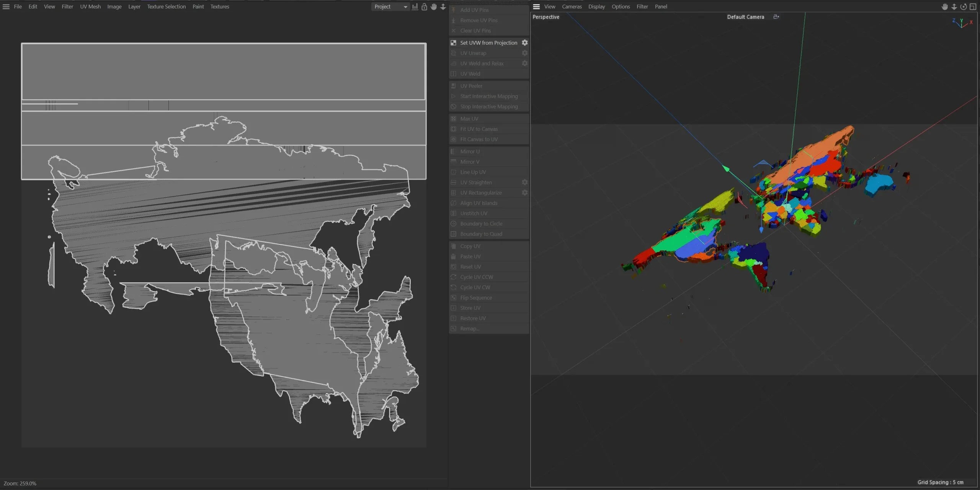The height and width of the screenshot is (490, 980).
Task: Open the hamburger menu in the UV panel
Action: click(x=6, y=7)
